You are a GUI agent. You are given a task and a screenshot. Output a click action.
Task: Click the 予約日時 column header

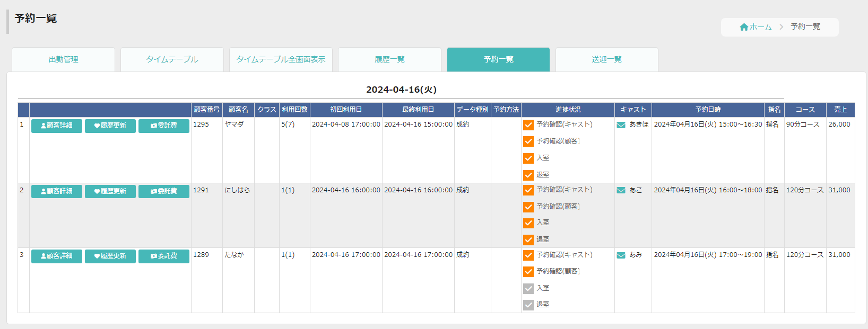click(708, 110)
